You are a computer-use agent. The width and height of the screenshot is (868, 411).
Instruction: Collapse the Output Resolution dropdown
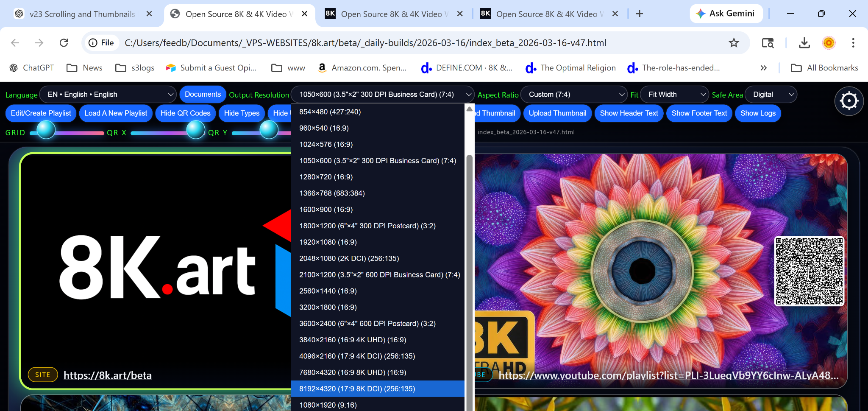382,95
